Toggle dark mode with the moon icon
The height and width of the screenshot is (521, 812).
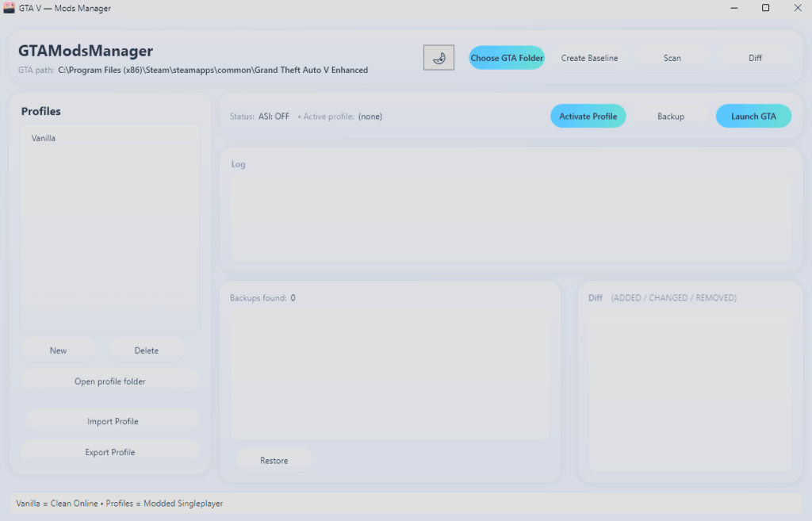coord(439,57)
